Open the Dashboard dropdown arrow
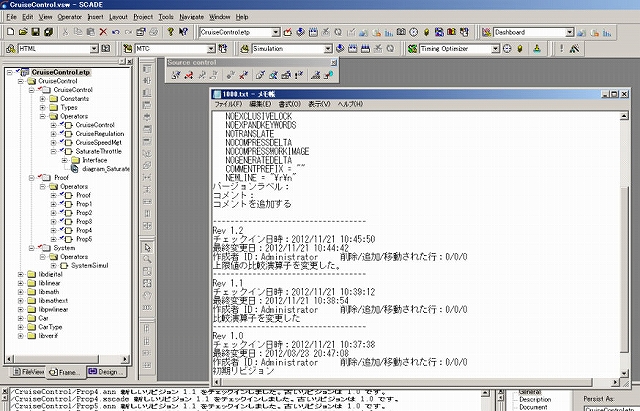Viewport: 640px width, 411px height. tap(569, 32)
